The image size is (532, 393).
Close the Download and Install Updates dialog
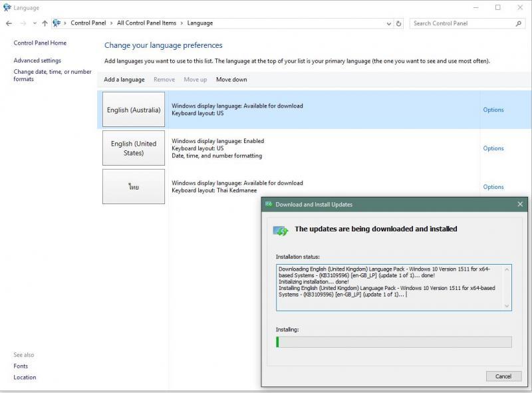(x=520, y=204)
